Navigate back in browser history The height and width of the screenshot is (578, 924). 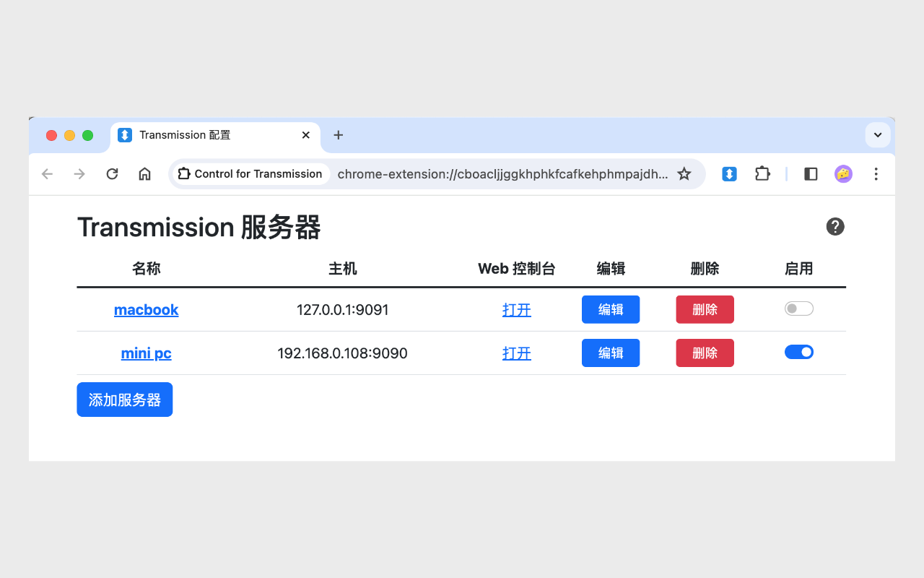pyautogui.click(x=47, y=174)
